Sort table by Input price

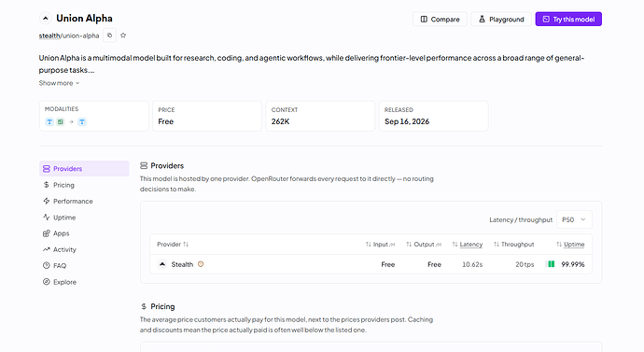click(380, 244)
